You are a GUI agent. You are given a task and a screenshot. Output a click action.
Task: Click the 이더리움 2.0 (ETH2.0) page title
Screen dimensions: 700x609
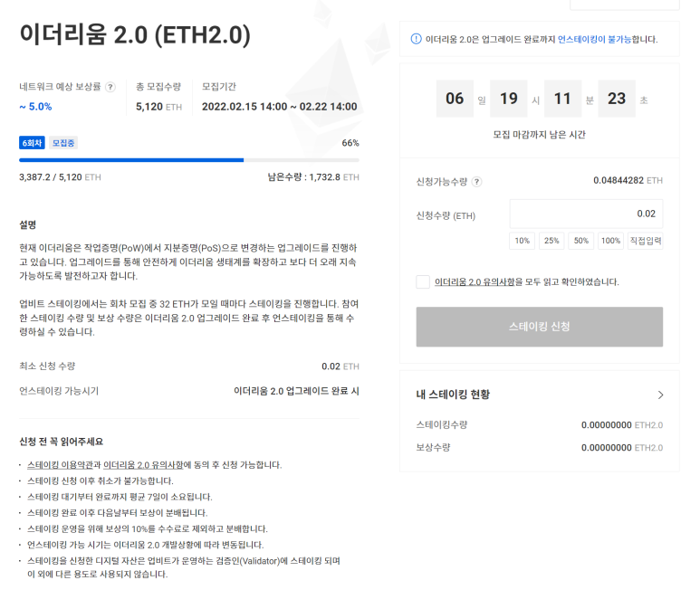click(135, 34)
